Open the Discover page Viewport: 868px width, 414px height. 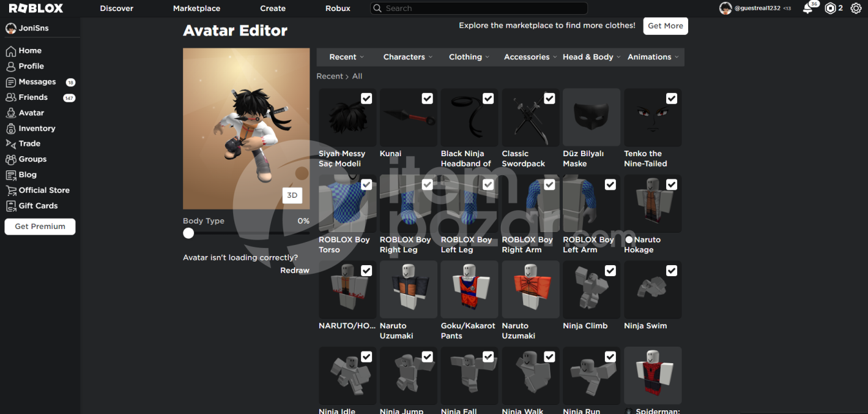click(116, 9)
